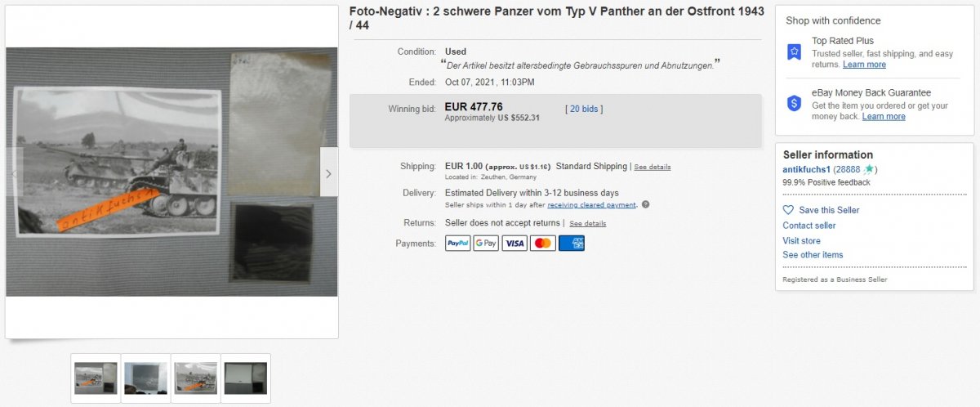Click the Money Back Guarantee shield icon

pos(794,103)
